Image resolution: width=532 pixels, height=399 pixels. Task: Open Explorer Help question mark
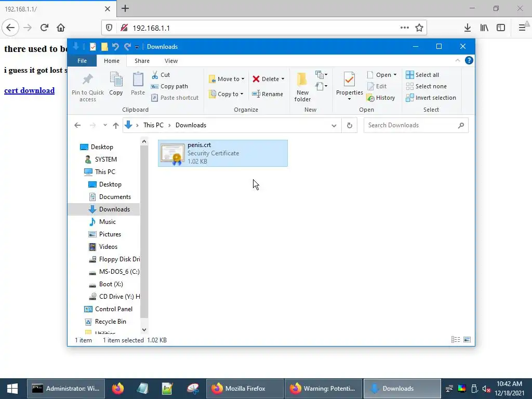click(469, 60)
